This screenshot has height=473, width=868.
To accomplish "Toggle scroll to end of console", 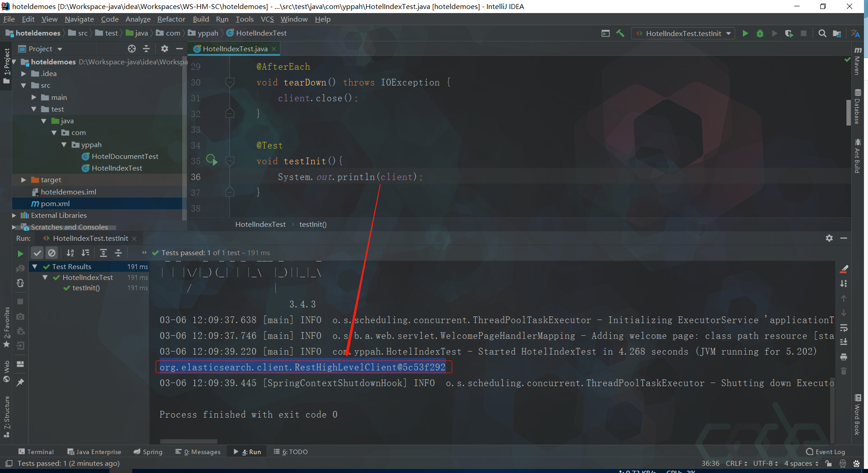I will pyautogui.click(x=844, y=342).
